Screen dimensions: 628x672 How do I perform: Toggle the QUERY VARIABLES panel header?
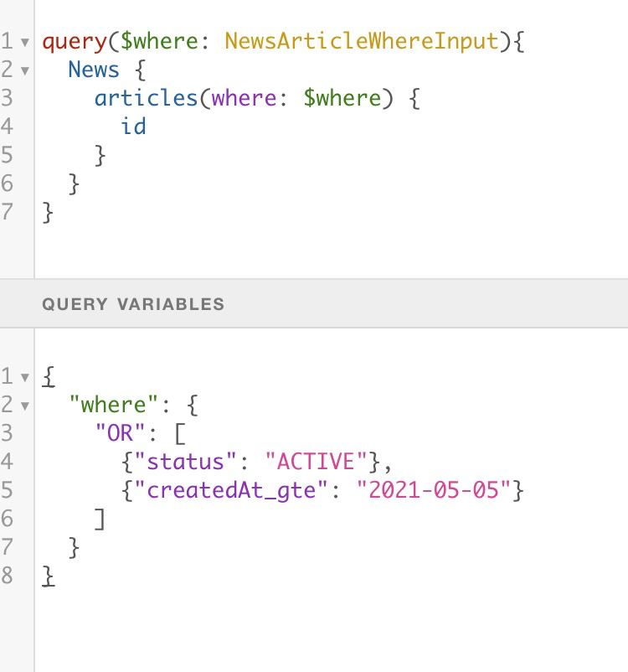[314, 304]
